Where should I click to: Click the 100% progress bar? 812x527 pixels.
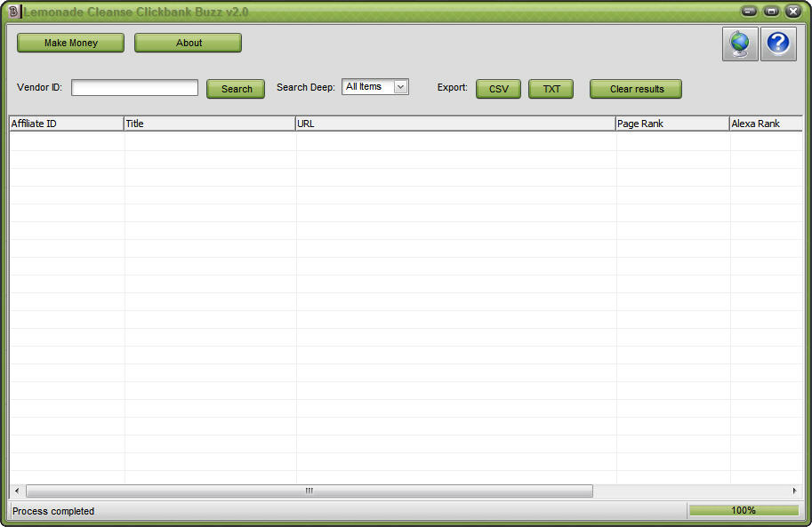(744, 510)
